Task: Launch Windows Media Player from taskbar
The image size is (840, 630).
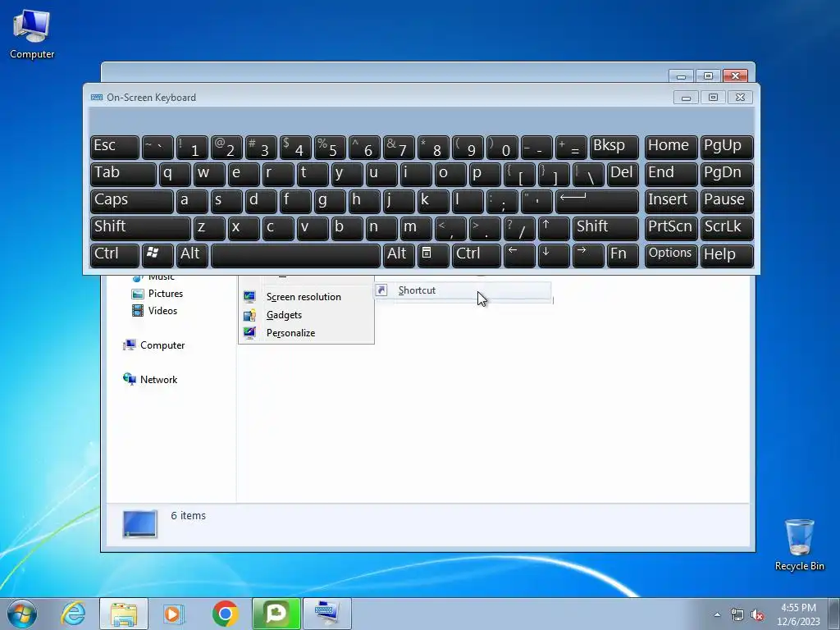Action: pos(174,614)
